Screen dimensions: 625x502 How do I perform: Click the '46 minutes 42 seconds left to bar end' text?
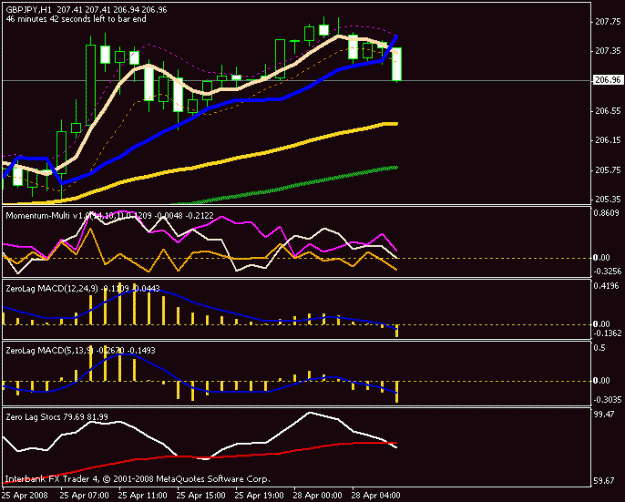point(76,19)
